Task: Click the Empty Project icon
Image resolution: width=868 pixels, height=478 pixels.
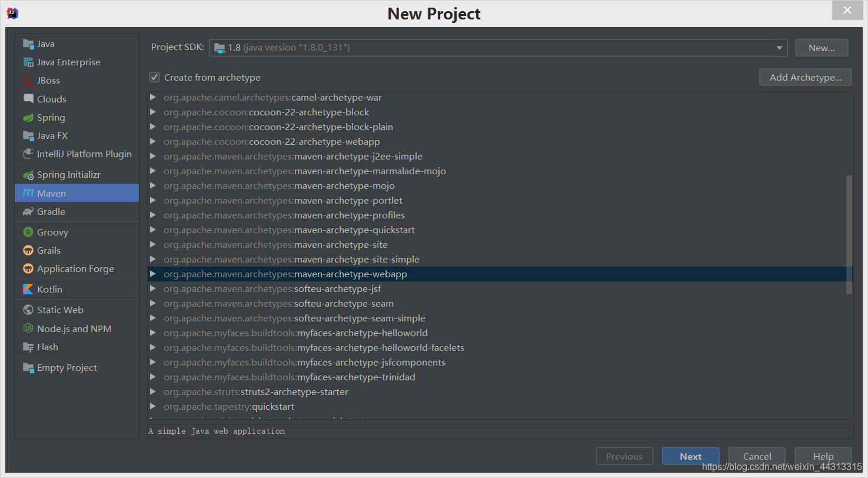Action: point(28,367)
